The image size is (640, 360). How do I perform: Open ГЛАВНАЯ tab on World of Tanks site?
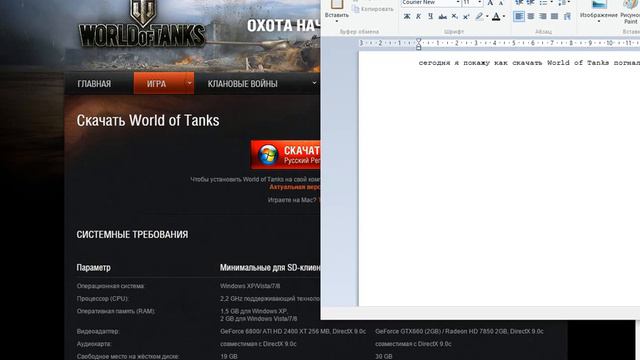click(94, 84)
